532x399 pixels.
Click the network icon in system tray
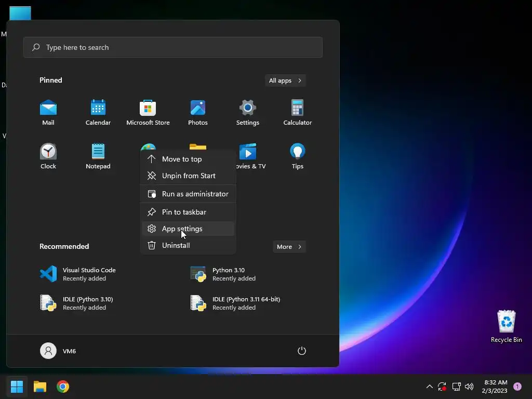456,387
